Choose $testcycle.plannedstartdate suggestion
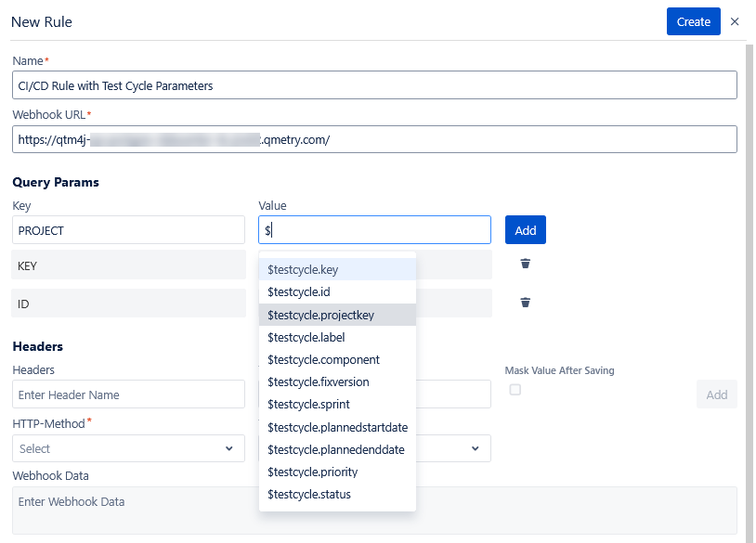 (337, 427)
